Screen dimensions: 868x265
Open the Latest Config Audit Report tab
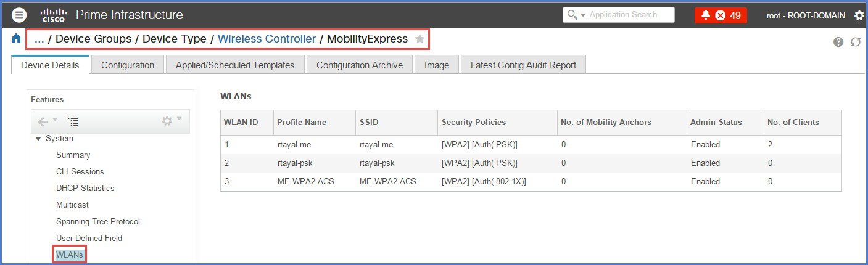tap(523, 65)
